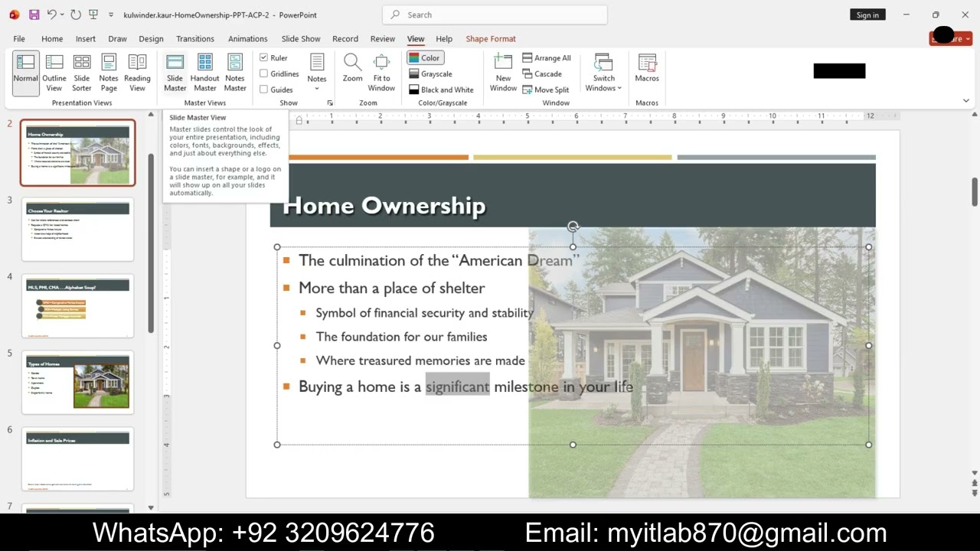Screen dimensions: 980x551
Task: Collapse the ribbon with the chevron
Action: tap(966, 100)
